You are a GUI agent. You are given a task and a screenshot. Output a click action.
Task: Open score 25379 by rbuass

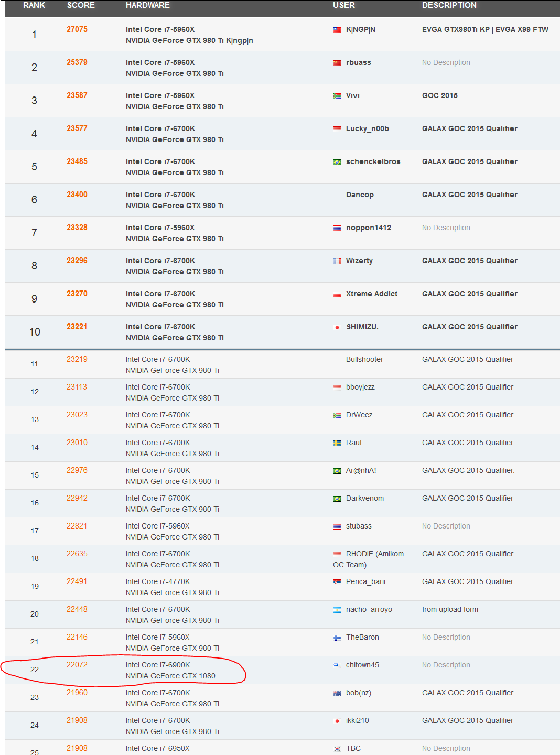coord(77,62)
